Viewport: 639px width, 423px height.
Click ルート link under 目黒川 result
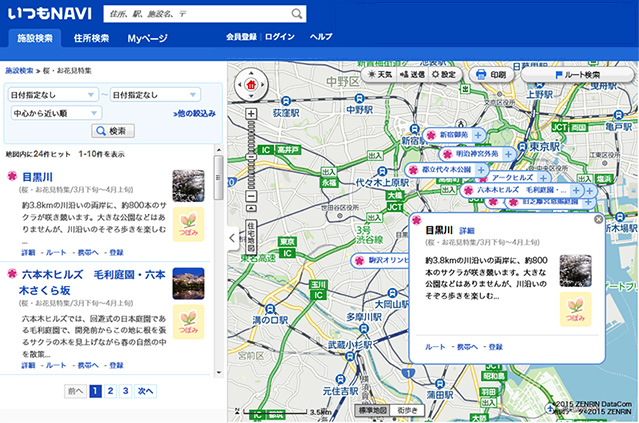tap(56, 252)
